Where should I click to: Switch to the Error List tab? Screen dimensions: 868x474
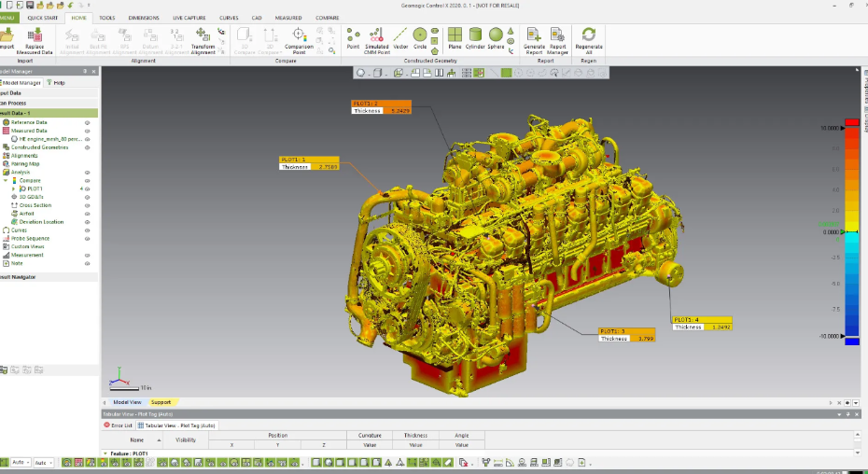pyautogui.click(x=119, y=425)
